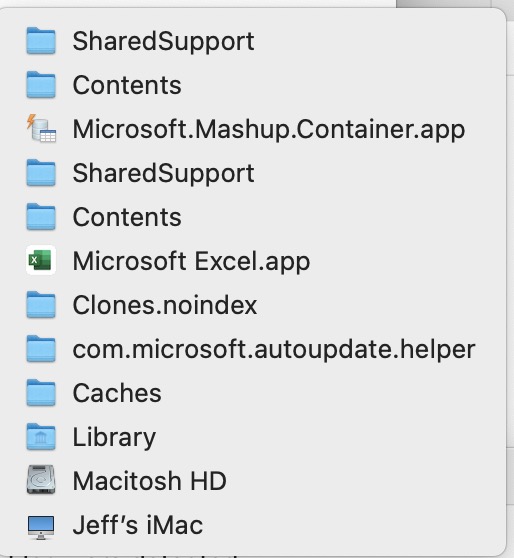Screen dimensions: 514x558
Task: Navigate to the Library text label
Action: pyautogui.click(x=114, y=438)
